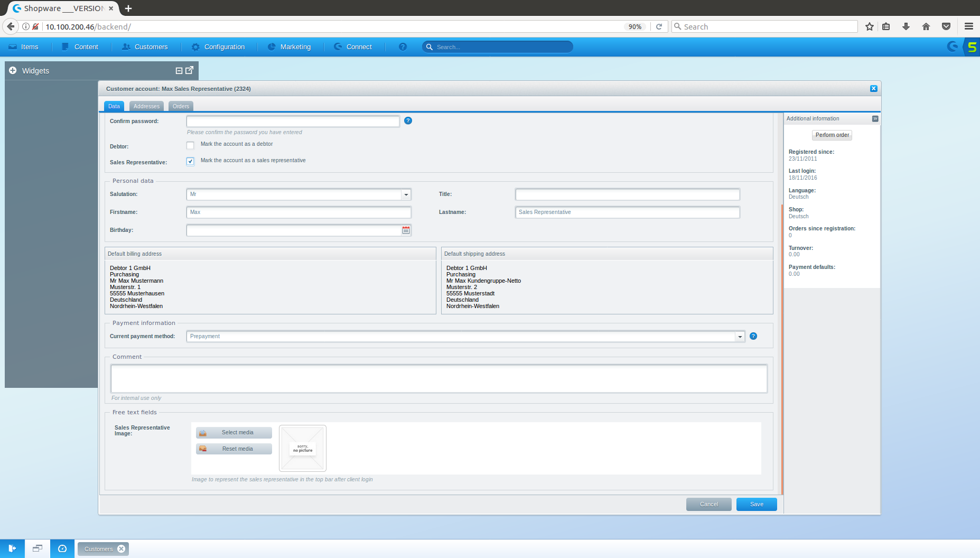Pop out the Widgets panel

pyautogui.click(x=190, y=70)
